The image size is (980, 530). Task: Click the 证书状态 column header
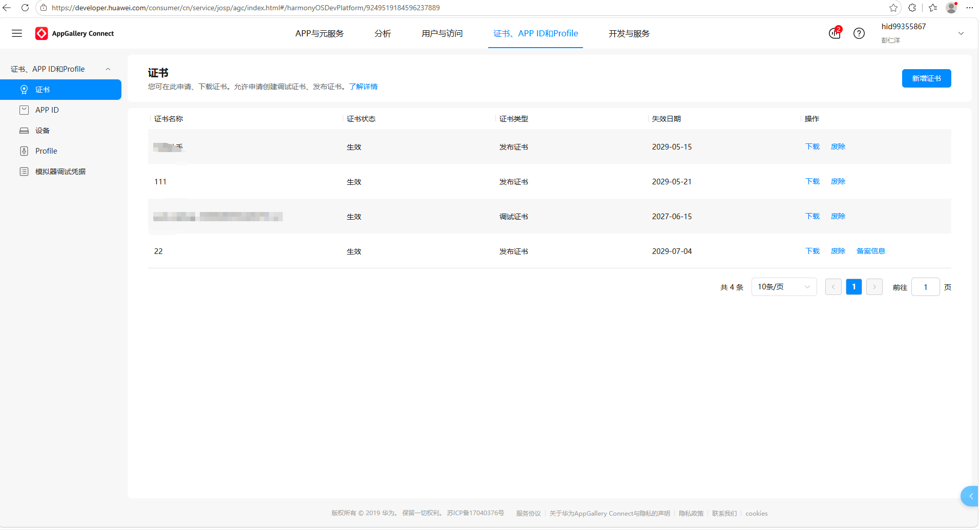point(361,119)
